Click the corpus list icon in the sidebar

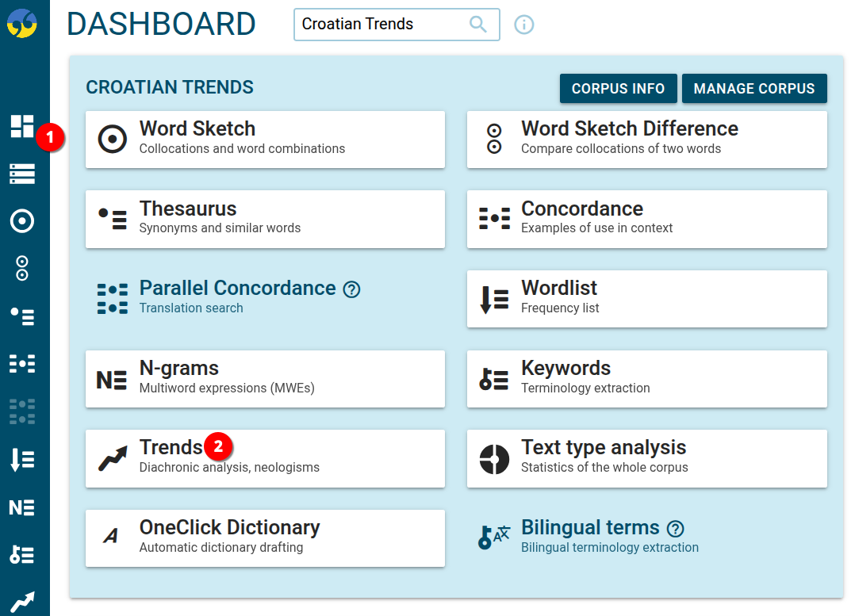(x=22, y=174)
